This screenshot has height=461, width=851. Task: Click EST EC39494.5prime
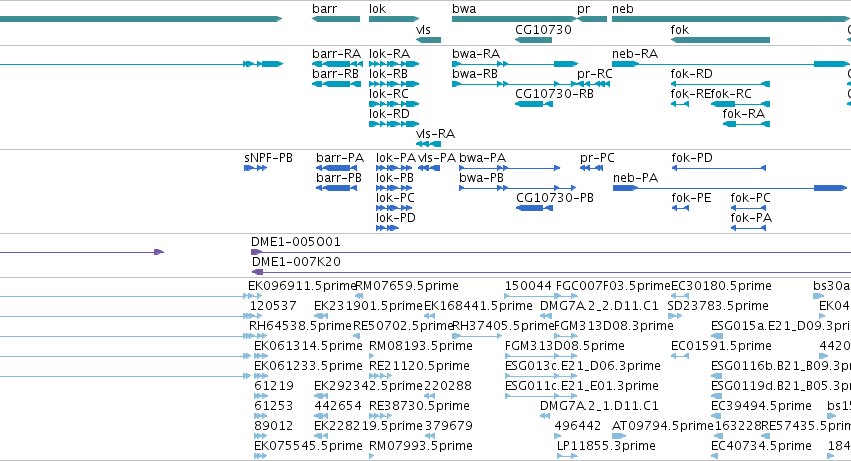(x=761, y=407)
